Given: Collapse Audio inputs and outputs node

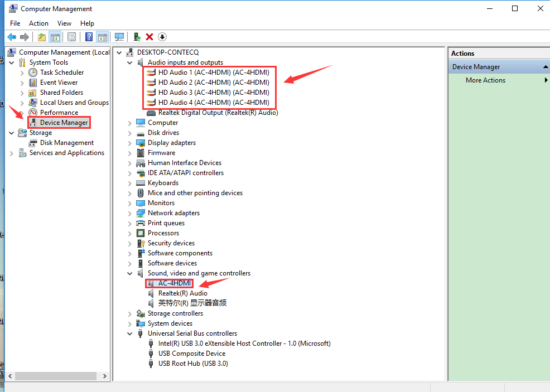Looking at the screenshot, I should coord(130,63).
